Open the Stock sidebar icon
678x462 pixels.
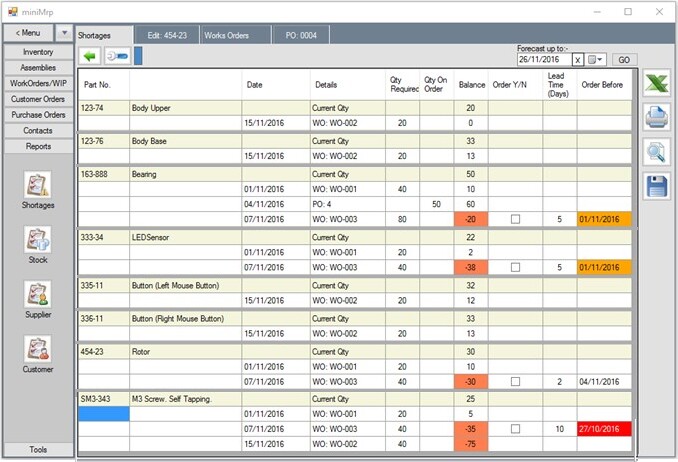[x=38, y=241]
